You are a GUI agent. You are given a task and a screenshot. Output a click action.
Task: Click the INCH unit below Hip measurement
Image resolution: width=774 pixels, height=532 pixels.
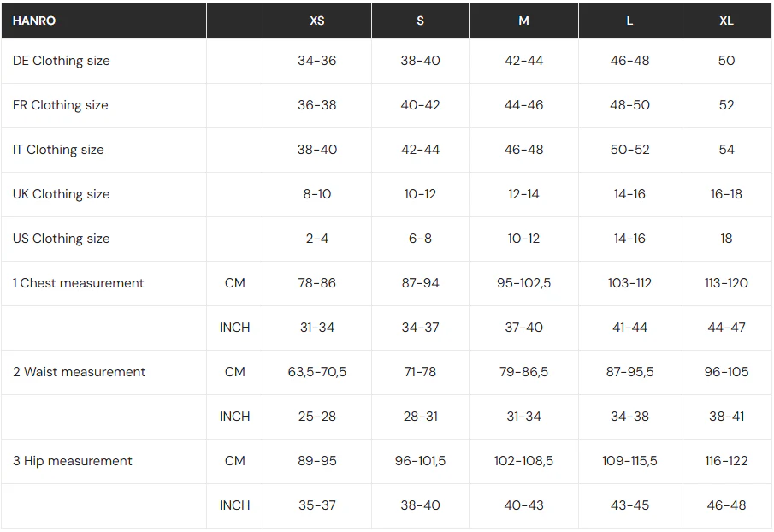[x=234, y=505]
